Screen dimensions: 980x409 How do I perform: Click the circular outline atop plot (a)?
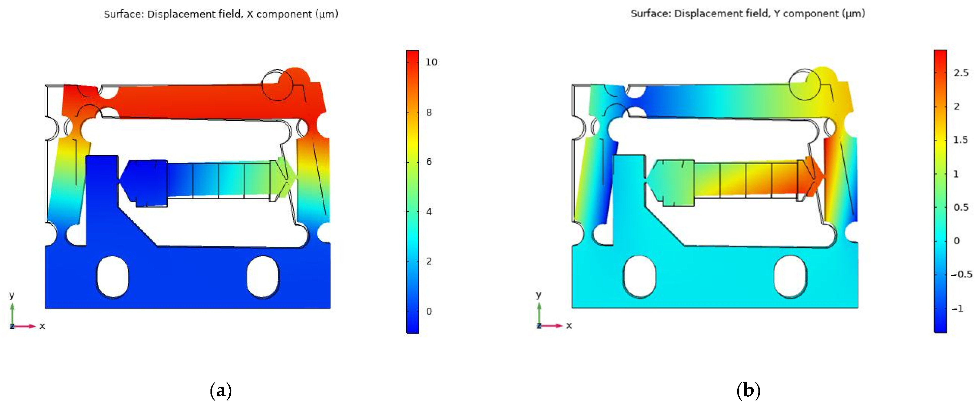coord(277,85)
